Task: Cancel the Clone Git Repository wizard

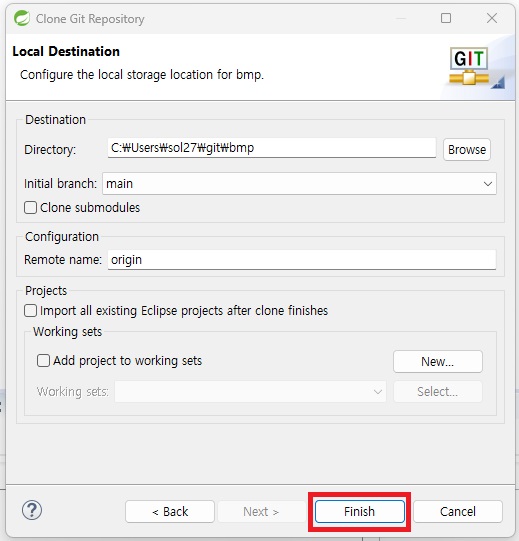Action: (458, 512)
